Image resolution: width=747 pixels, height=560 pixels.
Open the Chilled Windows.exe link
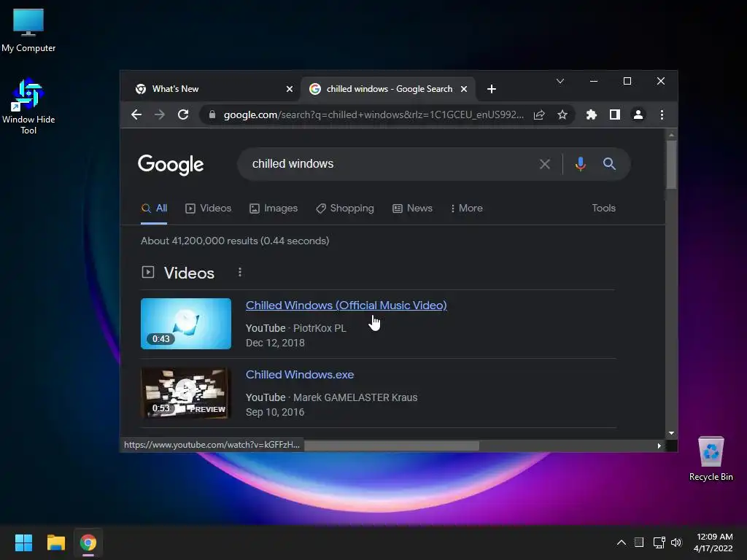coord(300,375)
